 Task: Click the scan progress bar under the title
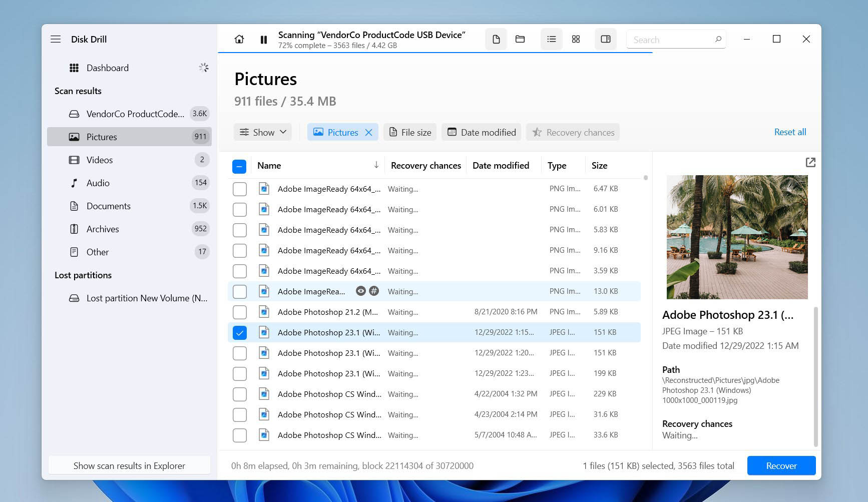[x=435, y=52]
